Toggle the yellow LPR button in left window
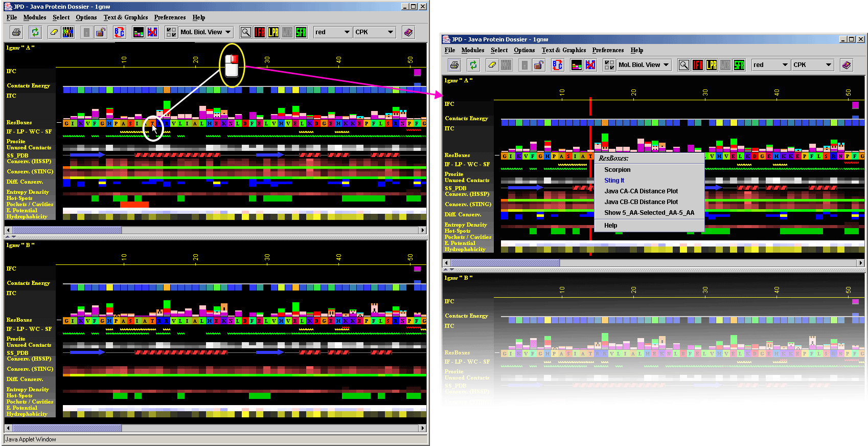The image size is (868, 446). pos(273,32)
